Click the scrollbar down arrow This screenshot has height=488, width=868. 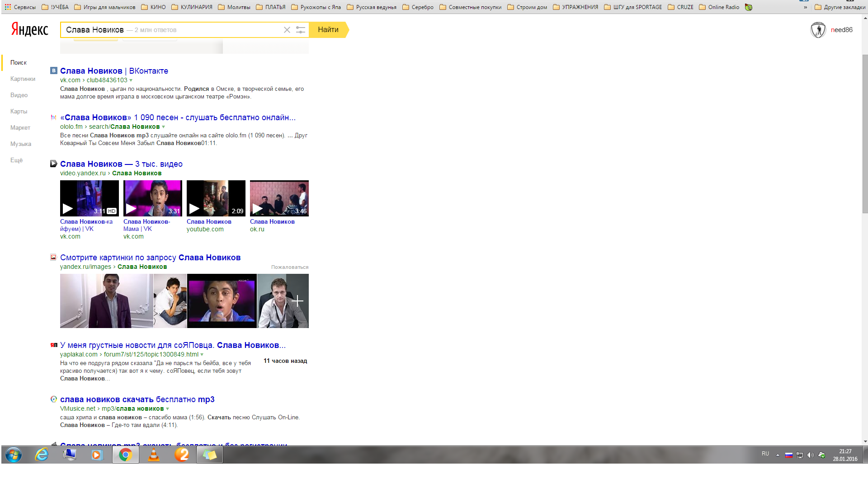pos(865,441)
